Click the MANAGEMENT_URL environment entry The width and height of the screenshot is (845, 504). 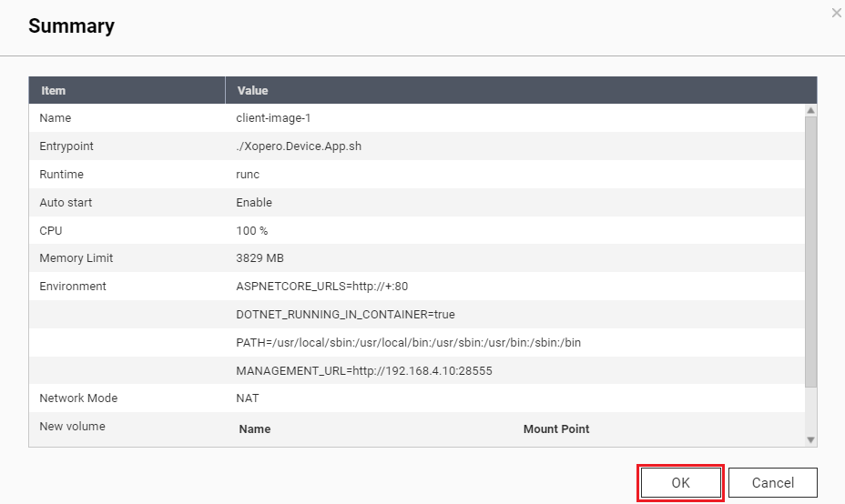tap(364, 371)
